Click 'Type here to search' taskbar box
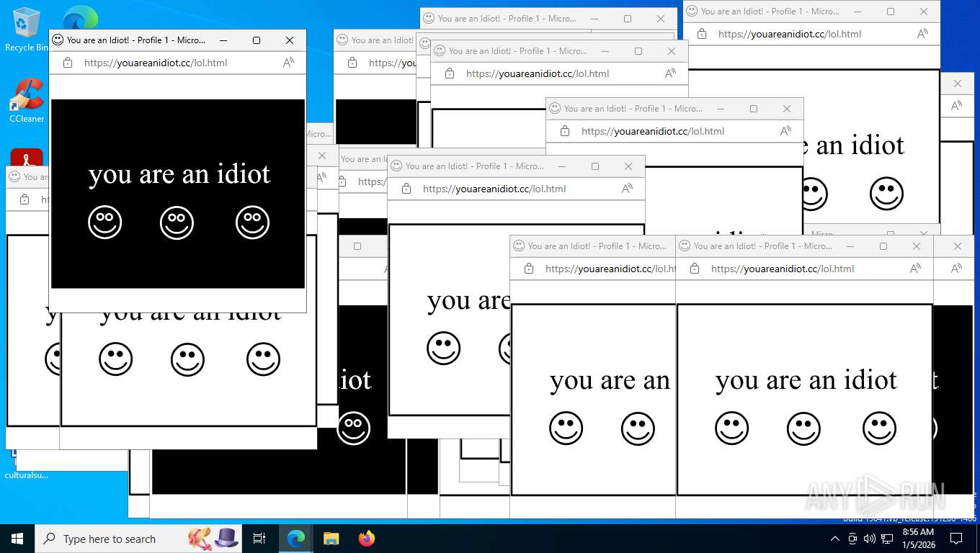The width and height of the screenshot is (980, 553). 138,539
